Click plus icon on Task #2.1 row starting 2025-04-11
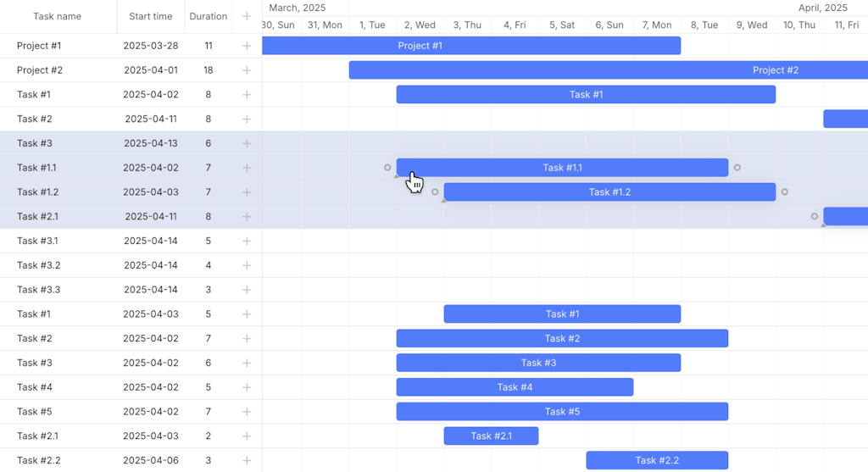868x472 pixels. pyautogui.click(x=247, y=216)
